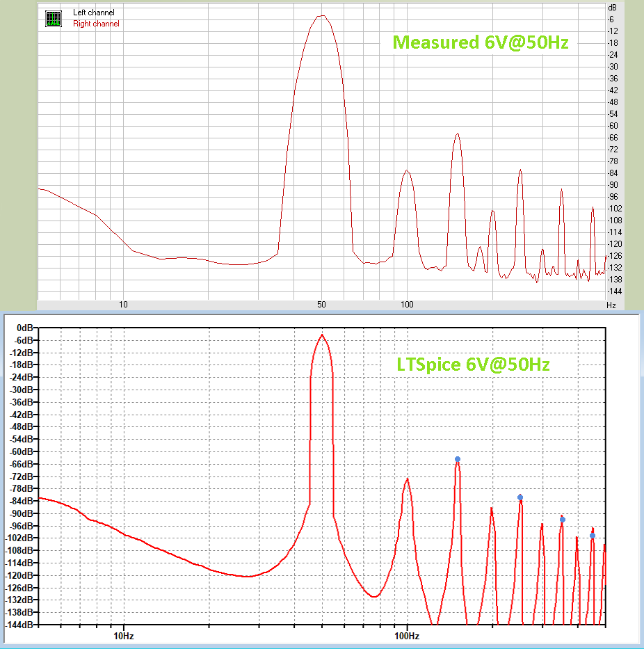Viewport: 644px width, 649px height.
Task: Click the '-120dB' label on LTSpice axis
Action: coord(18,575)
